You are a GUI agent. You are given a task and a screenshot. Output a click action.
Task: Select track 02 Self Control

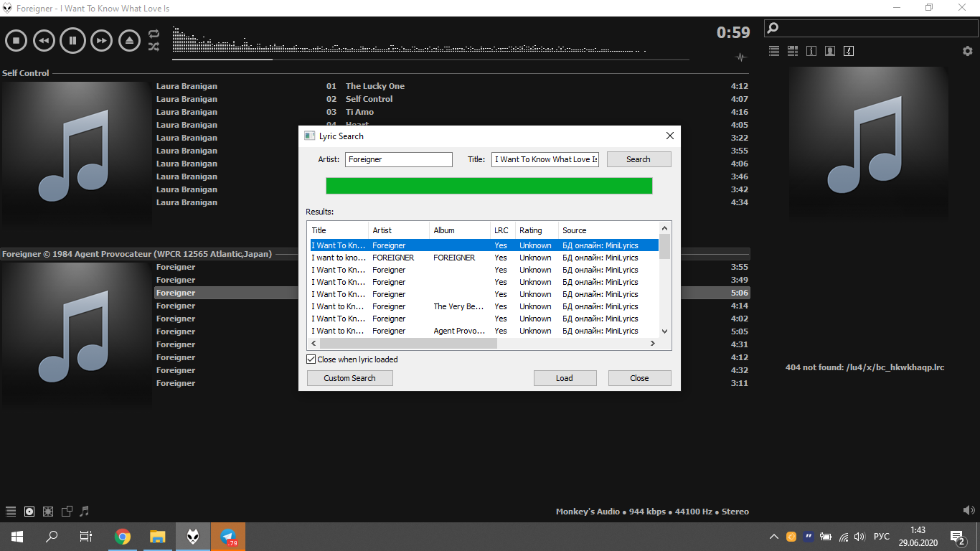coord(452,99)
